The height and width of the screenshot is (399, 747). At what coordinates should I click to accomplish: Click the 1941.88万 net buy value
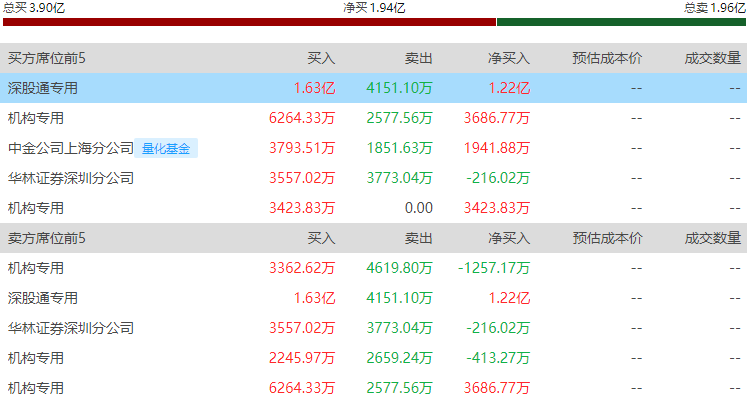tap(497, 148)
